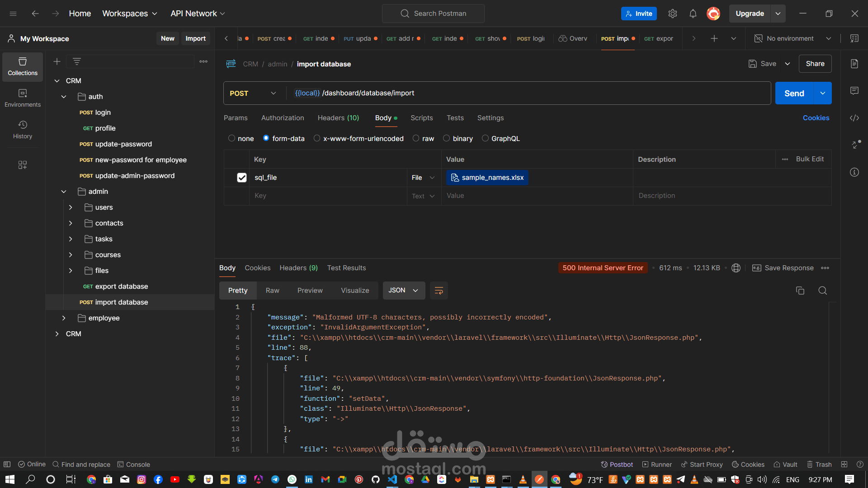Open the user avatar menu

coord(713,14)
